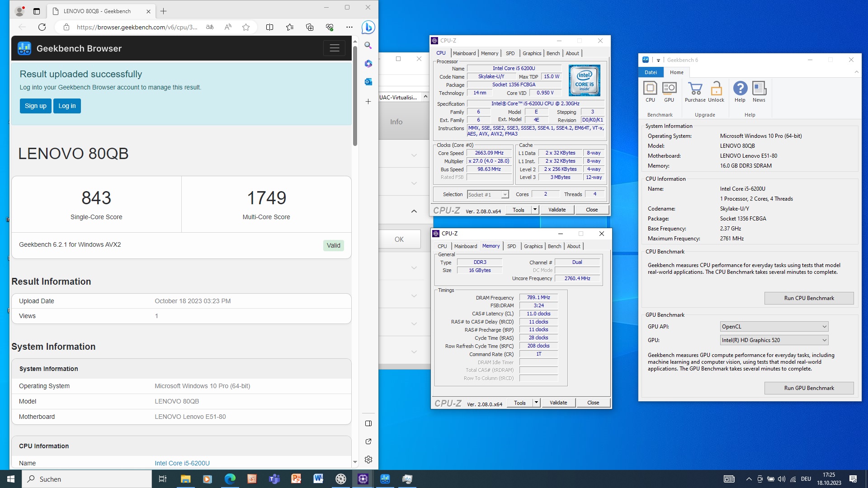This screenshot has height=488, width=868.
Task: Click the CPU benchmark icon in Geekbench 6
Action: (650, 92)
